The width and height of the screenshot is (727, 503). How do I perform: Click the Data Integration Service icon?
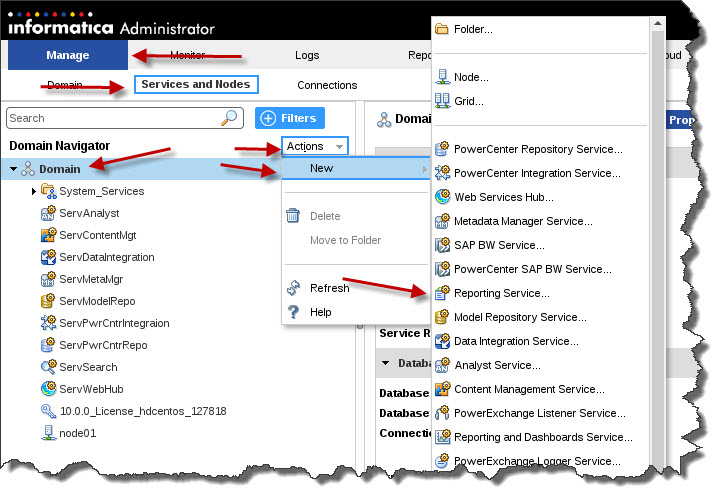442,341
